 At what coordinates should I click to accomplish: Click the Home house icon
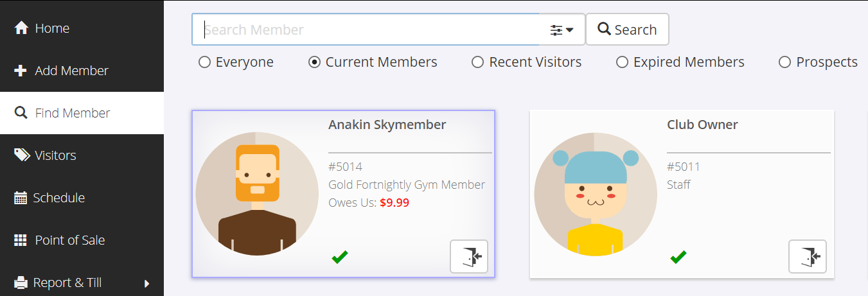21,28
